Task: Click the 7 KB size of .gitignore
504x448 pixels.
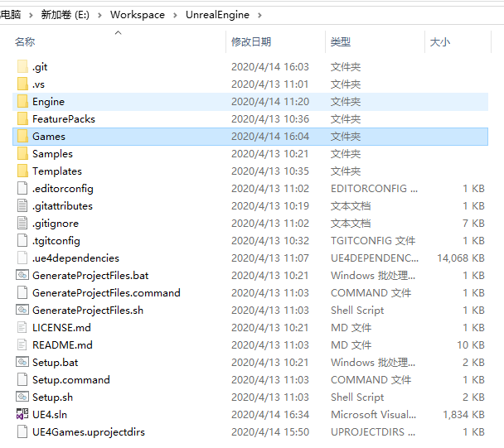Action: click(473, 224)
